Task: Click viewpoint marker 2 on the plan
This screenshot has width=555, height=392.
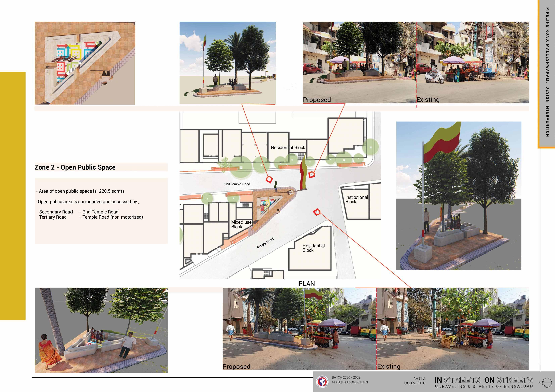Action: click(x=312, y=174)
